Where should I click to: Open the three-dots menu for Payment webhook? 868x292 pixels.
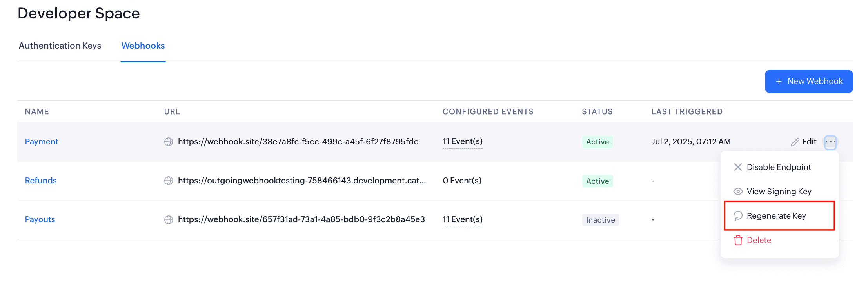click(x=830, y=142)
